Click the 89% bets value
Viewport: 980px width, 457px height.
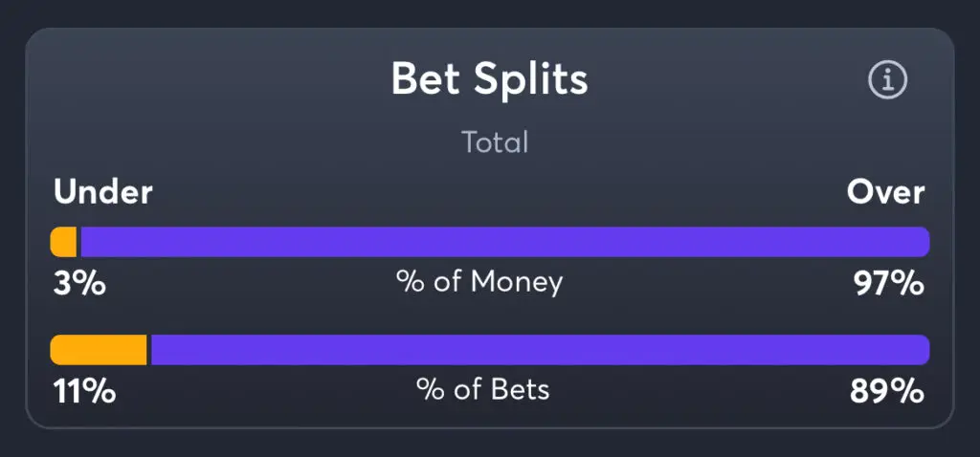(887, 392)
